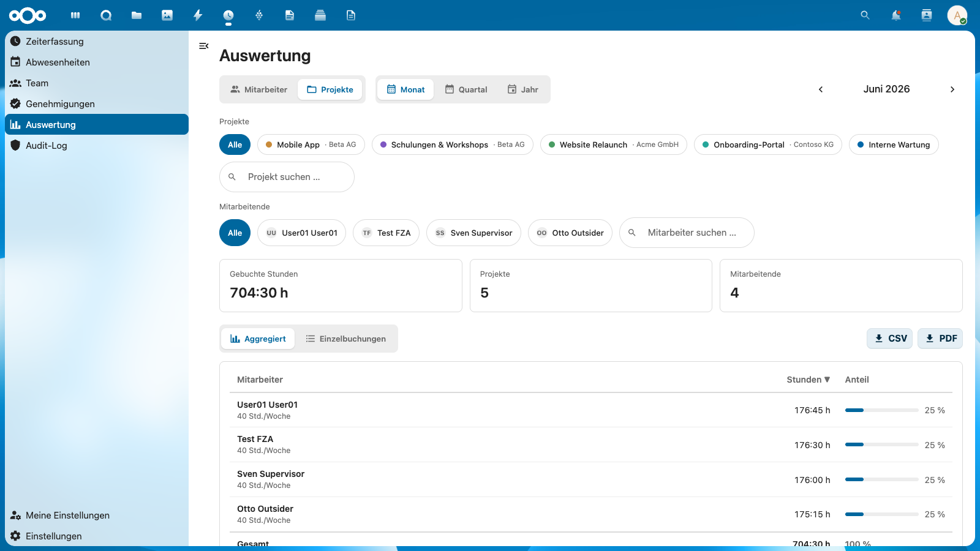This screenshot has width=980, height=551.
Task: Click Otto Outsider table row name
Action: pos(265,509)
